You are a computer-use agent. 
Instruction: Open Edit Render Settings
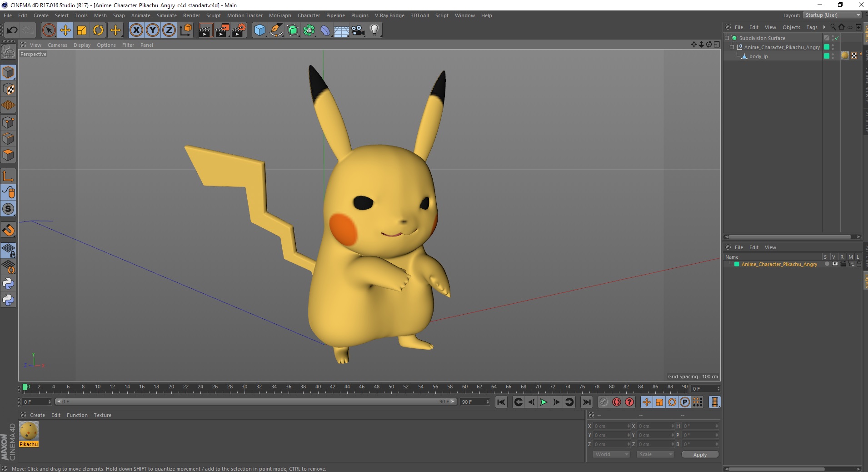pyautogui.click(x=239, y=30)
